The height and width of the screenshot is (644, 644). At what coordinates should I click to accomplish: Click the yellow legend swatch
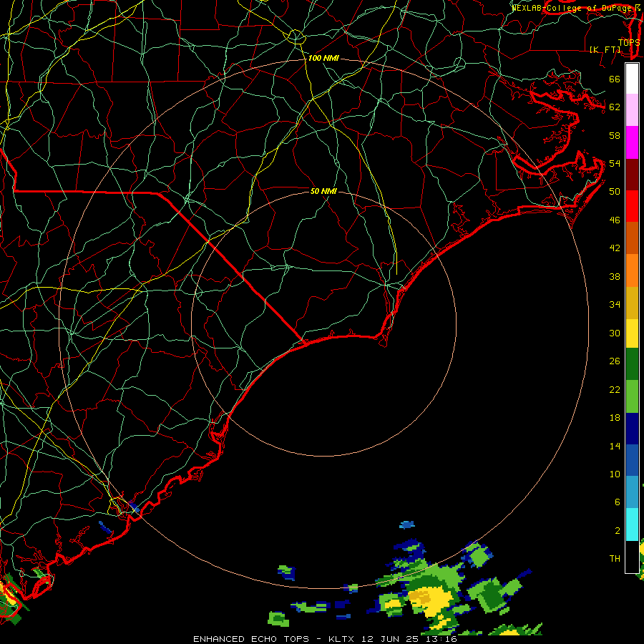coord(632,333)
